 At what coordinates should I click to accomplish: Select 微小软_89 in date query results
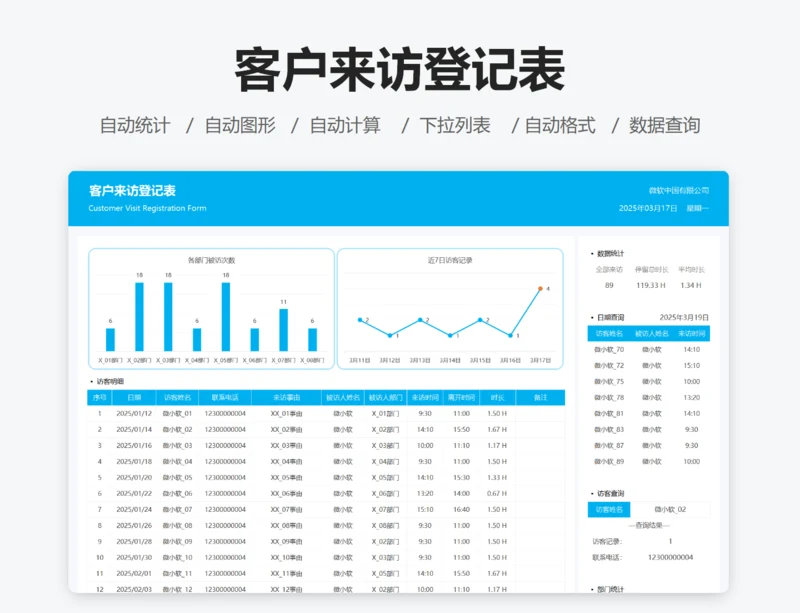(609, 461)
